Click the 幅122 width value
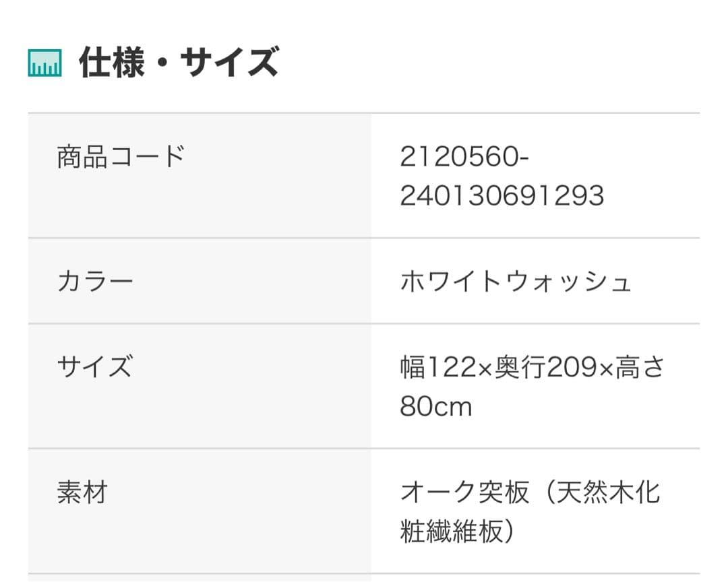Screen dimensions: 728x582 coord(439,368)
